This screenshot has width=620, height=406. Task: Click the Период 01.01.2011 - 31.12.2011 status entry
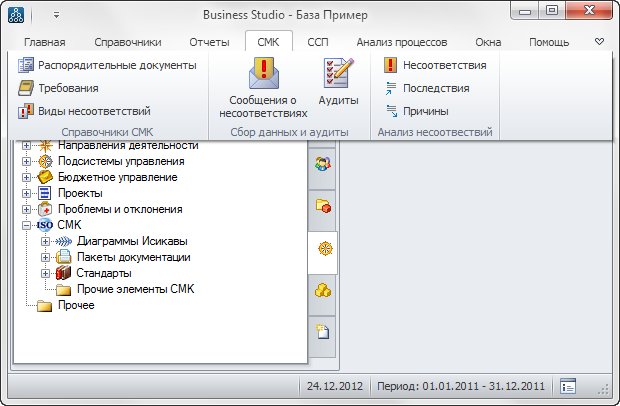(461, 386)
